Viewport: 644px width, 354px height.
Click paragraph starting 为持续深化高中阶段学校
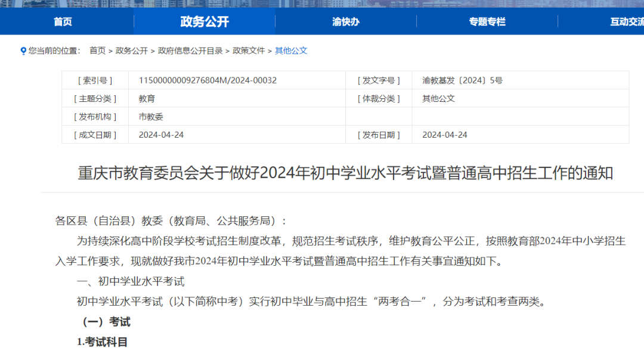pos(340,251)
